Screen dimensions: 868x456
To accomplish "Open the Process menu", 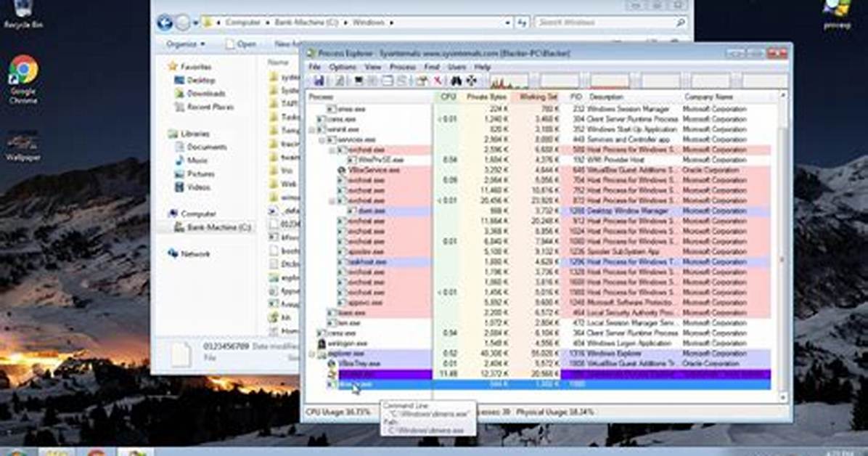I will (x=403, y=67).
